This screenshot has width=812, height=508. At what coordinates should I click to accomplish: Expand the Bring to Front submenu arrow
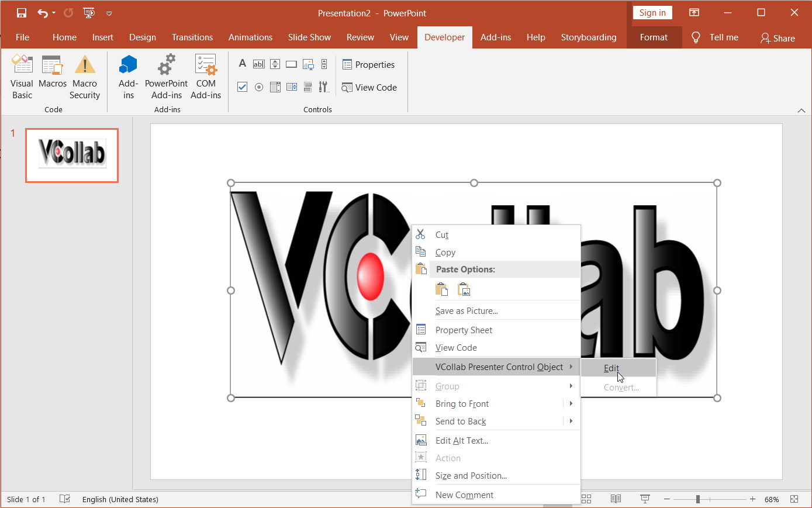[571, 403]
